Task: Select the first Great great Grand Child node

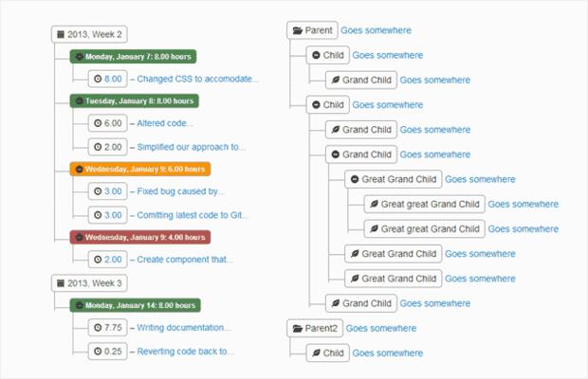Action: (x=425, y=204)
